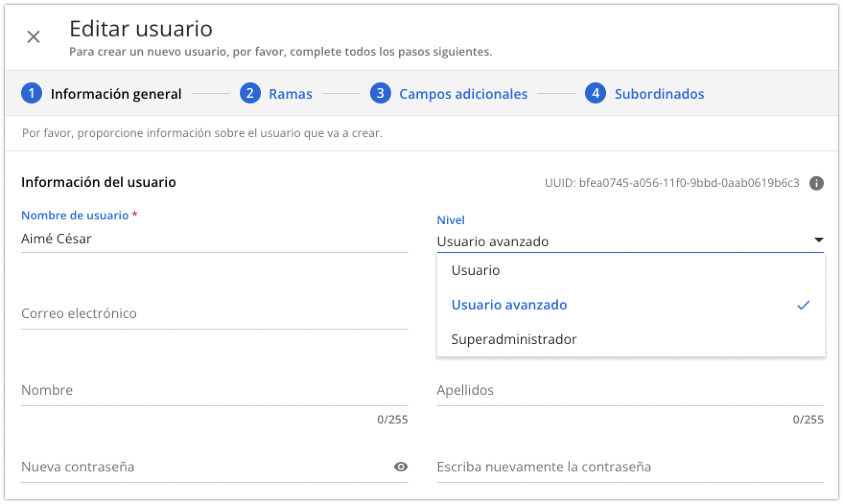Click the Correo electrónico field

144,314
